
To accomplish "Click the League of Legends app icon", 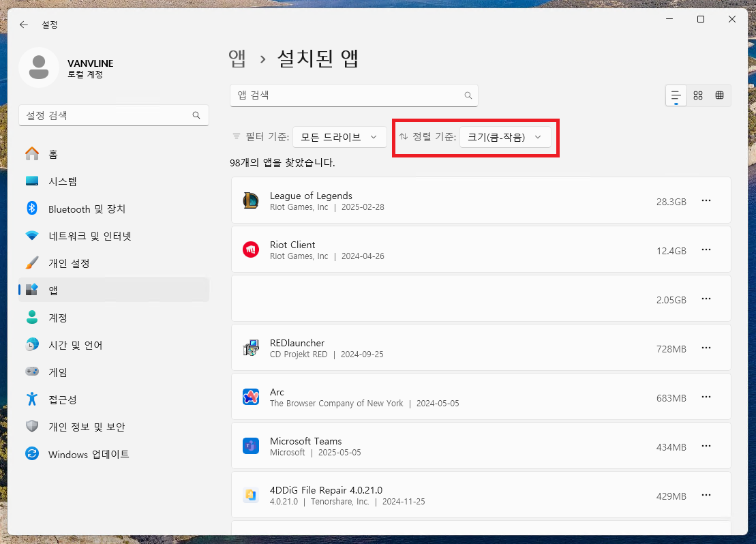I will (251, 200).
